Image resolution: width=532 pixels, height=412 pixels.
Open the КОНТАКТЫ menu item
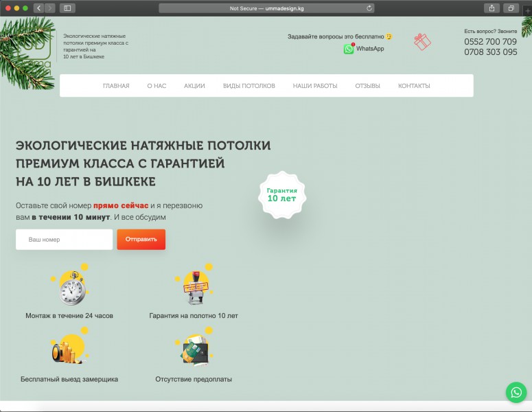click(414, 86)
